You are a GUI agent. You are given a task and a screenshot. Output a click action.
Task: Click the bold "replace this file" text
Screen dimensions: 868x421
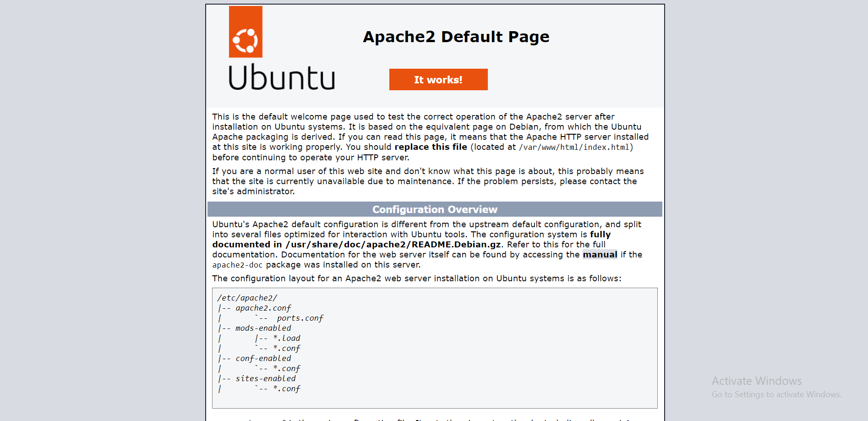pos(431,147)
